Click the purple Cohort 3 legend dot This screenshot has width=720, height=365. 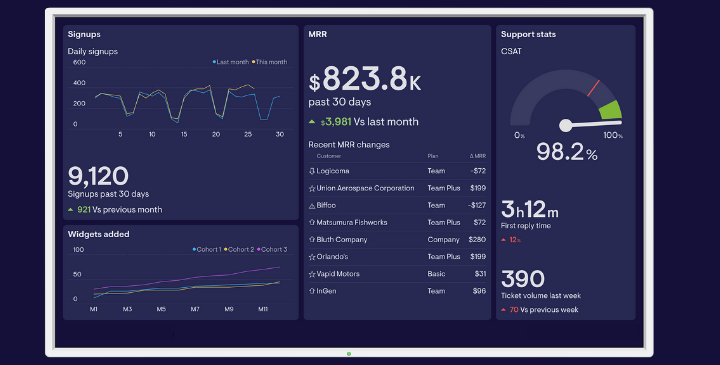259,249
